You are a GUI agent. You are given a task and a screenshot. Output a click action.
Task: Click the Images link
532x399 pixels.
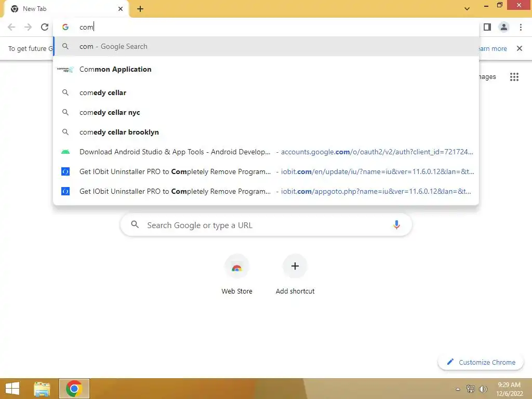(487, 77)
